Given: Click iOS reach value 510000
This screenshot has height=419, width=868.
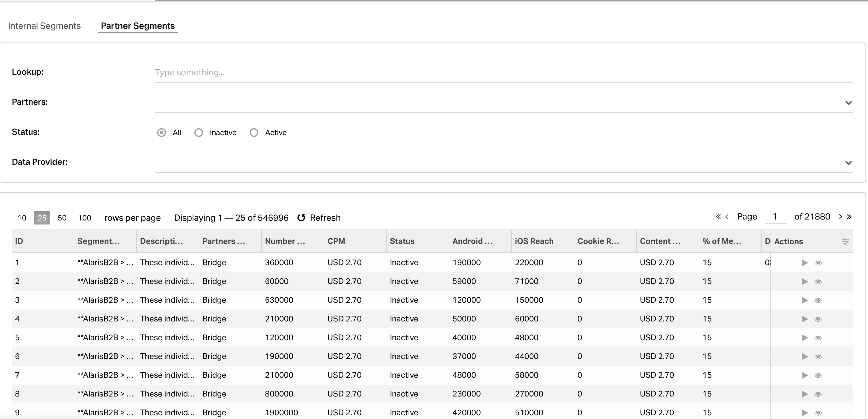Looking at the screenshot, I should click(529, 413).
